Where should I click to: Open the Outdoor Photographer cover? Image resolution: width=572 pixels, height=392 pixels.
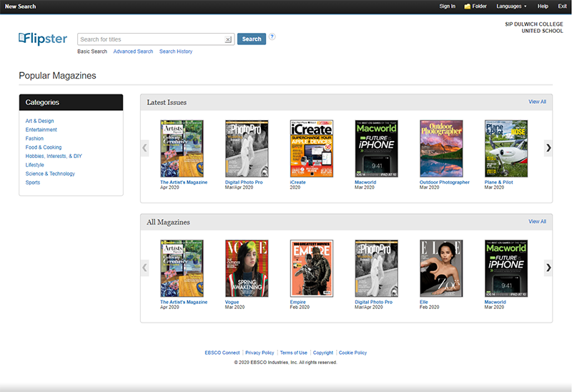tap(441, 149)
